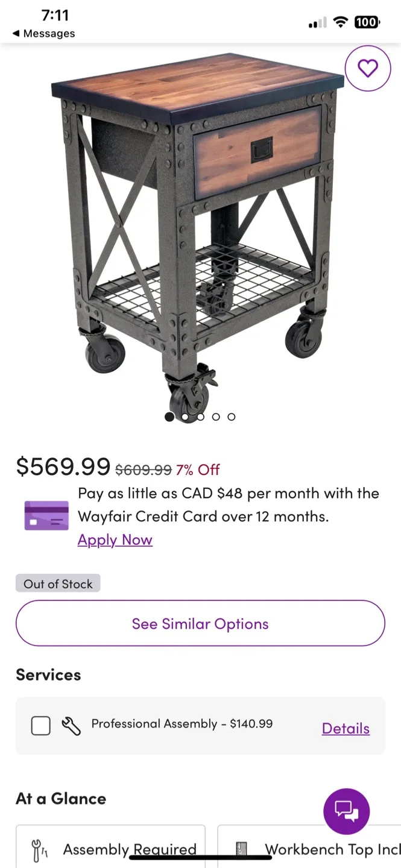View Details for Professional Assembly
The width and height of the screenshot is (401, 868).
[346, 728]
